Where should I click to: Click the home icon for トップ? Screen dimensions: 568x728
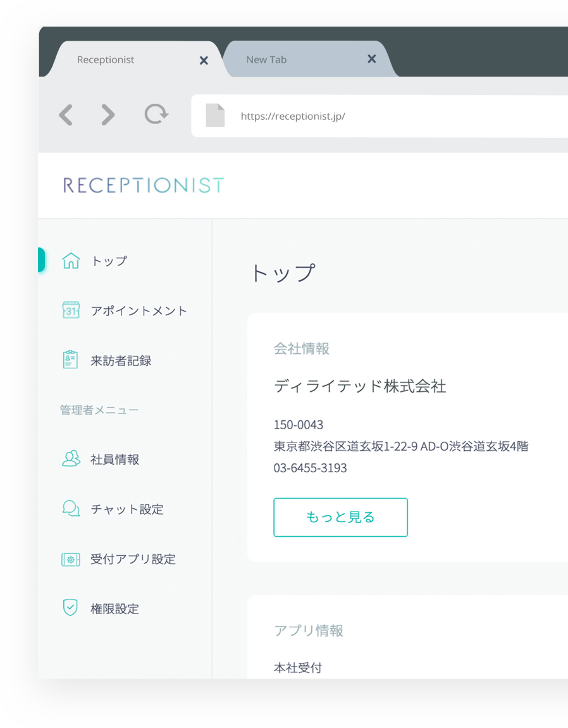point(71,261)
